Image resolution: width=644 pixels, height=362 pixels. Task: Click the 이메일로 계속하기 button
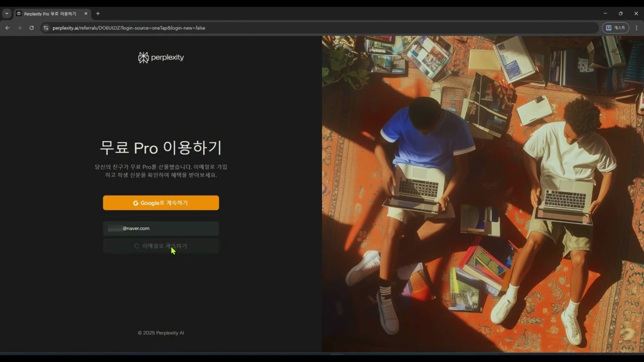click(x=161, y=246)
